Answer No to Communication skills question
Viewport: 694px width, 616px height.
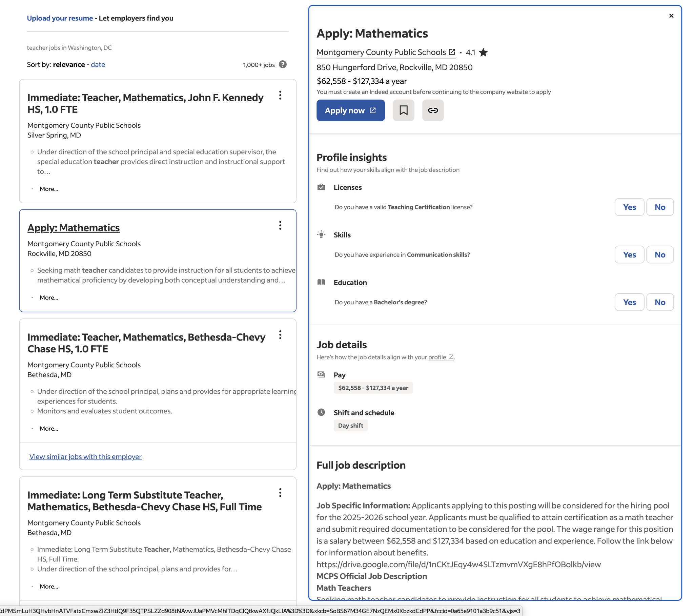click(x=659, y=255)
